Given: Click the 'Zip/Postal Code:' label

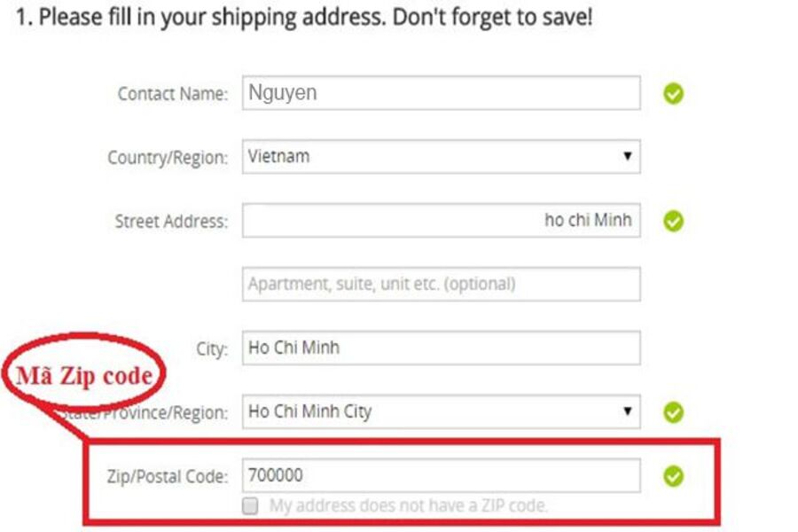Looking at the screenshot, I should point(165,477).
